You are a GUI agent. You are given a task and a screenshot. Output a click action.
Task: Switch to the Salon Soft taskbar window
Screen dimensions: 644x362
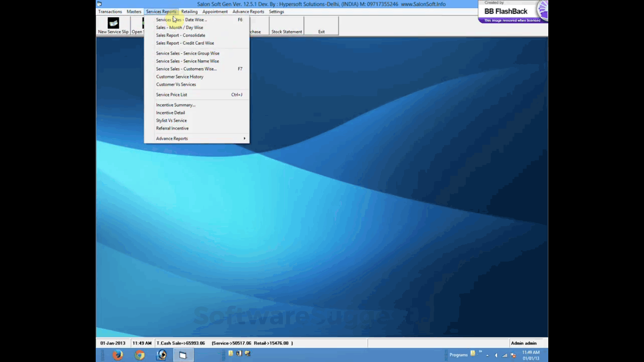[183, 355]
